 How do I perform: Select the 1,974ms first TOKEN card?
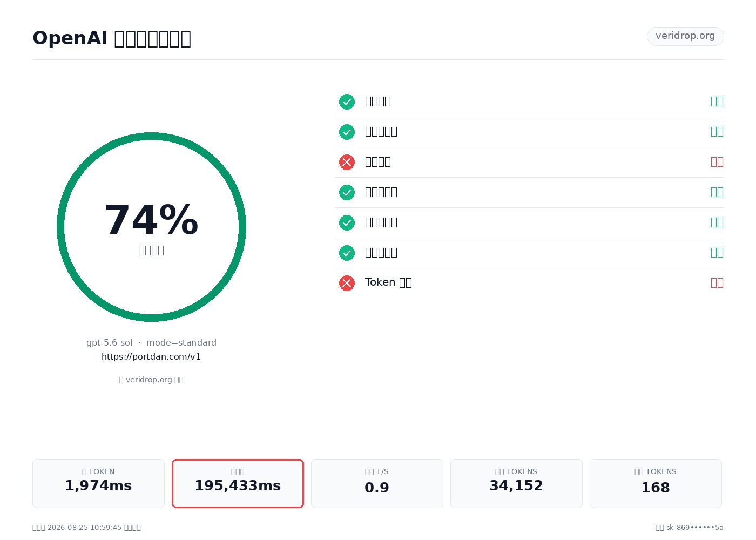pyautogui.click(x=98, y=483)
